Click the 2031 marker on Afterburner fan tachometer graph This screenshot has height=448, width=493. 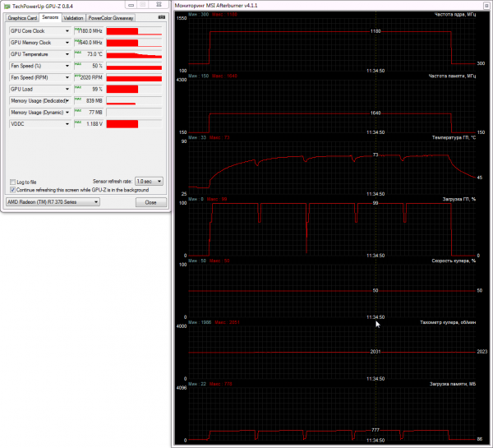(376, 352)
